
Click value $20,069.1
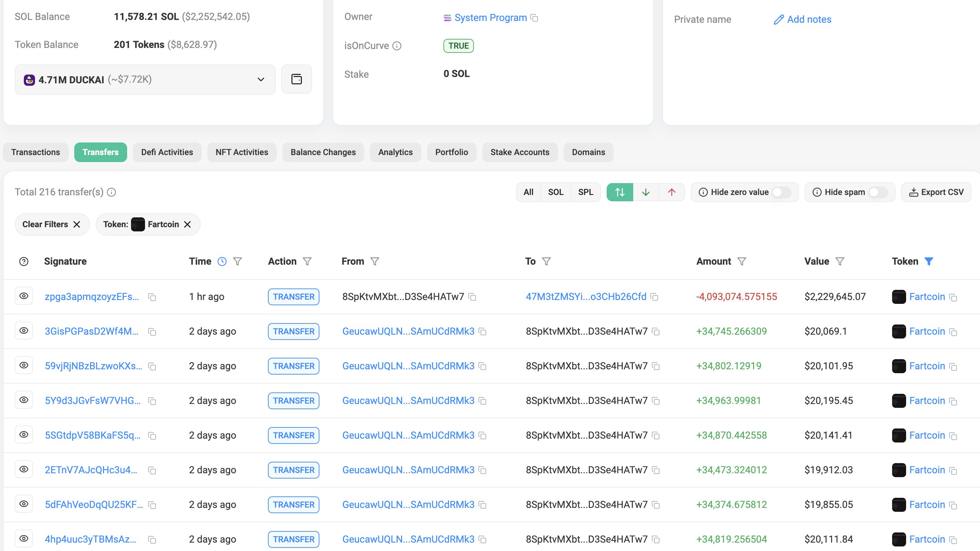pos(826,331)
